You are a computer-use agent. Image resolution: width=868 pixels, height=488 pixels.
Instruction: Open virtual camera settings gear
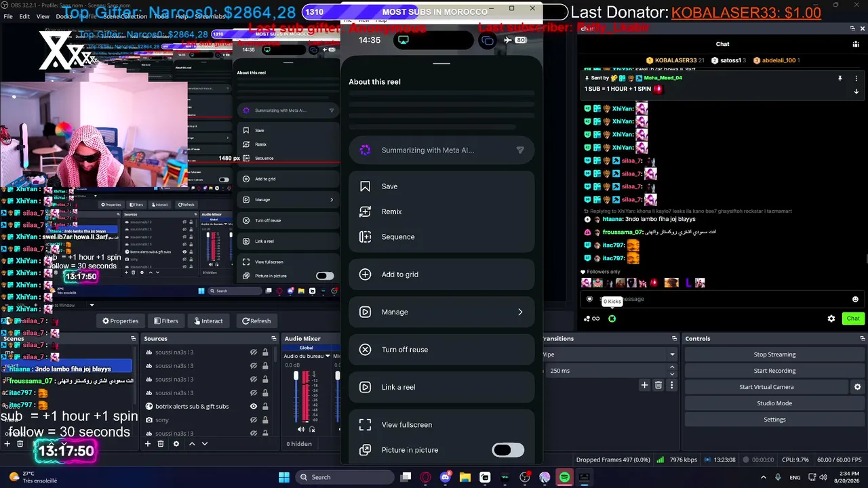click(x=857, y=387)
